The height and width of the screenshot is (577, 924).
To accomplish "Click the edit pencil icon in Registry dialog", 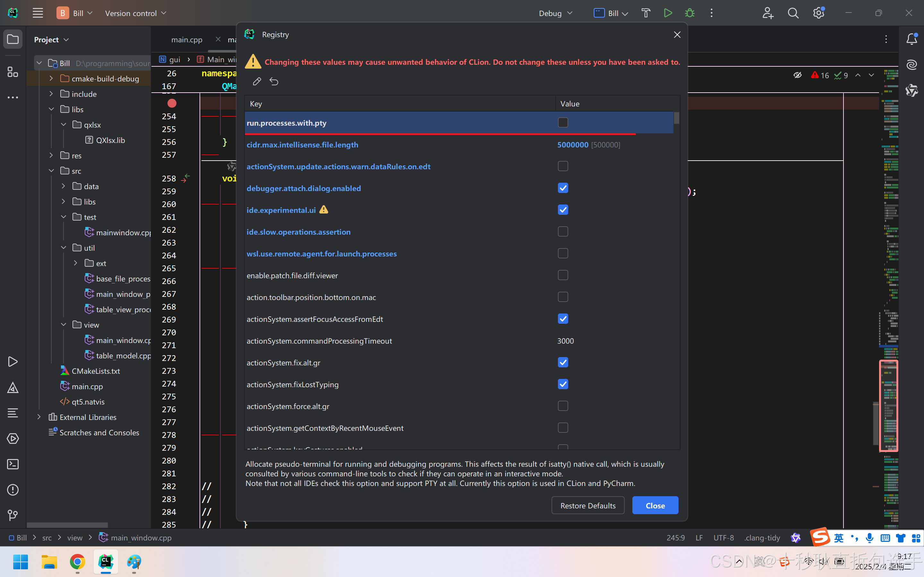I will (257, 81).
